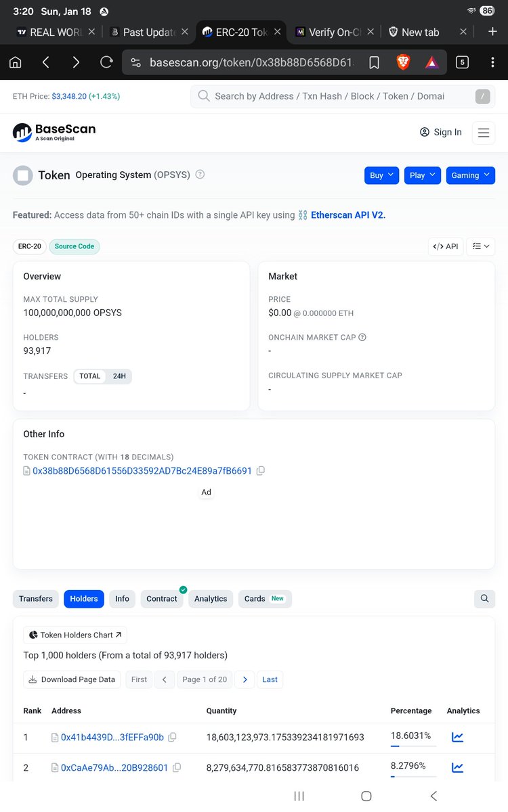The height and width of the screenshot is (812, 508).
Task: Open the tab switcher showing 5 tabs
Action: (x=462, y=62)
